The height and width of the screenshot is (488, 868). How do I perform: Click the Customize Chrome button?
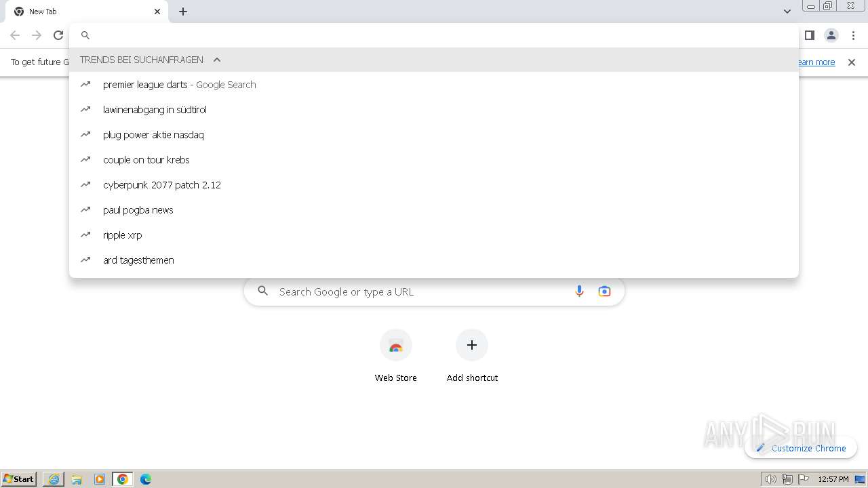tap(801, 448)
